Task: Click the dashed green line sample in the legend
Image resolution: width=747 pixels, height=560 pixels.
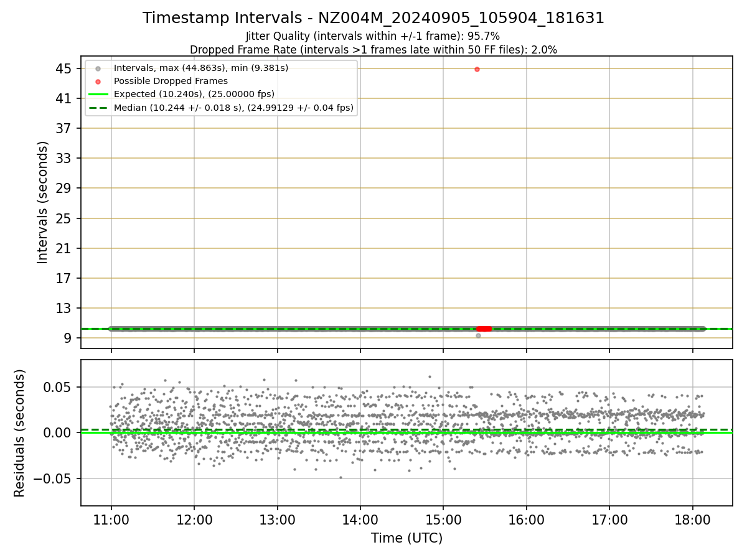Action: click(x=98, y=108)
